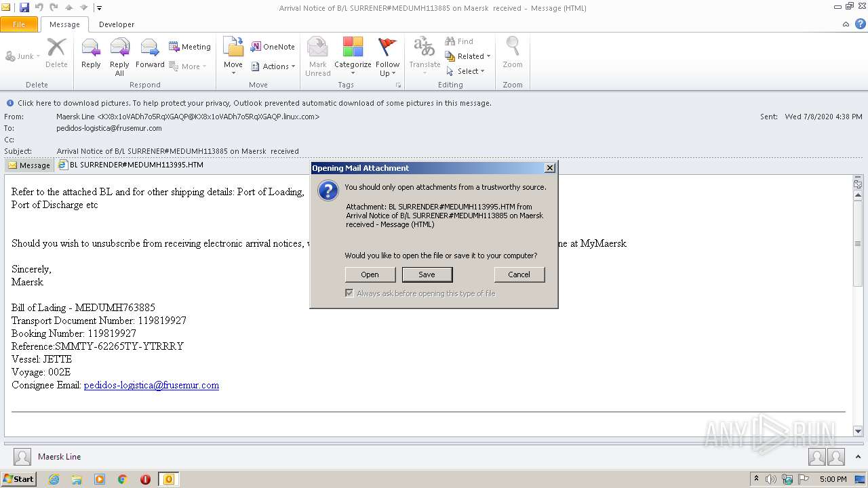Toggle Always ask before opening checkbox
The image size is (868, 488).
[x=349, y=293]
